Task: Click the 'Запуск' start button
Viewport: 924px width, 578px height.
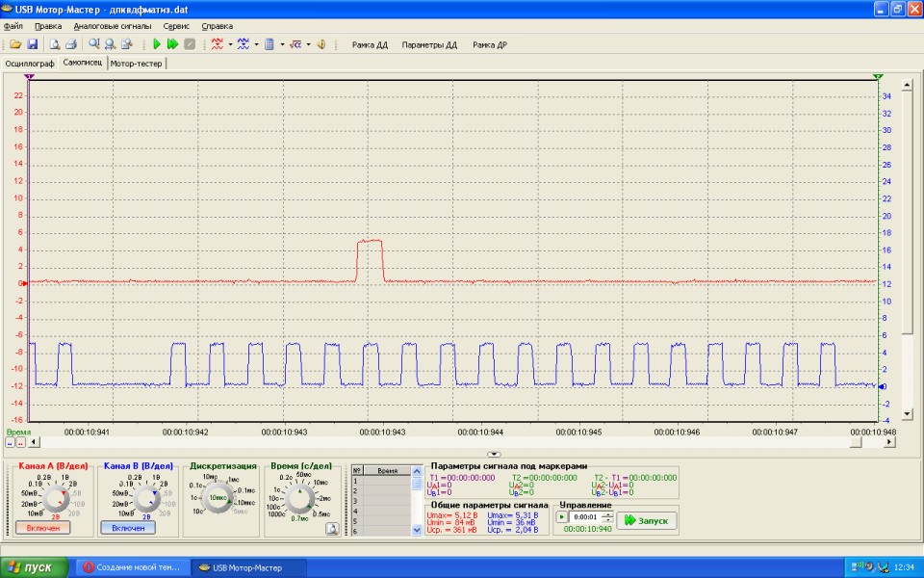Action: (647, 520)
